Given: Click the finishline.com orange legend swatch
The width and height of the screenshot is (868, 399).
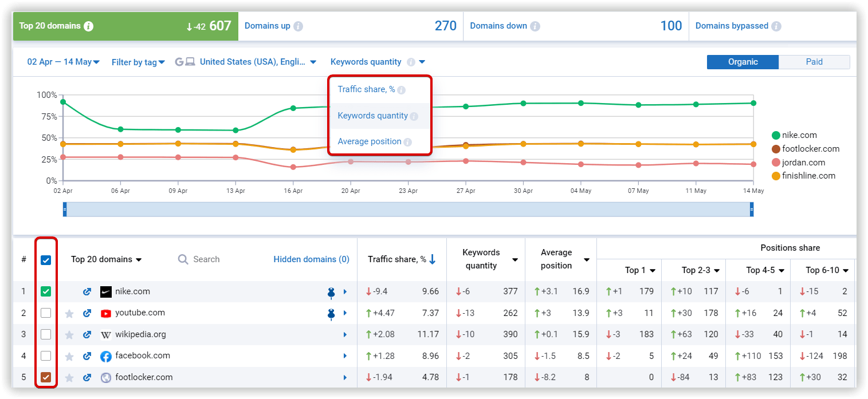Looking at the screenshot, I should click(776, 176).
